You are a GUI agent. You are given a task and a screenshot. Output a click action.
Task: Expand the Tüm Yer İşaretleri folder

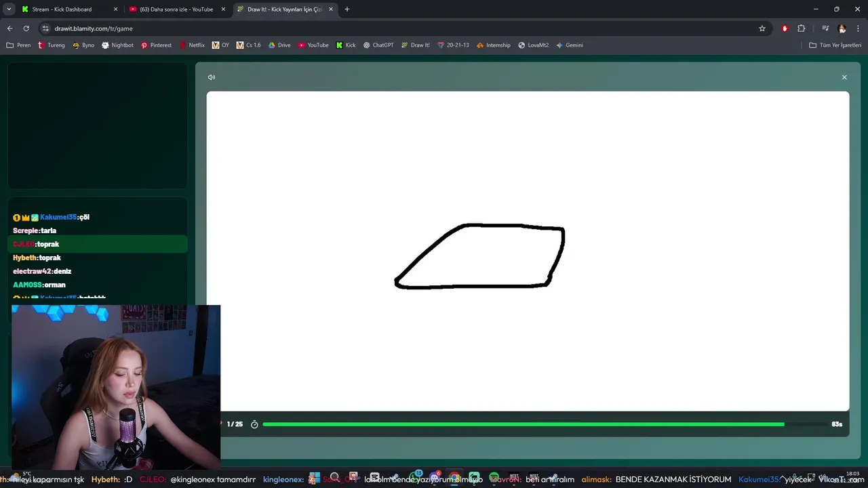pos(835,45)
